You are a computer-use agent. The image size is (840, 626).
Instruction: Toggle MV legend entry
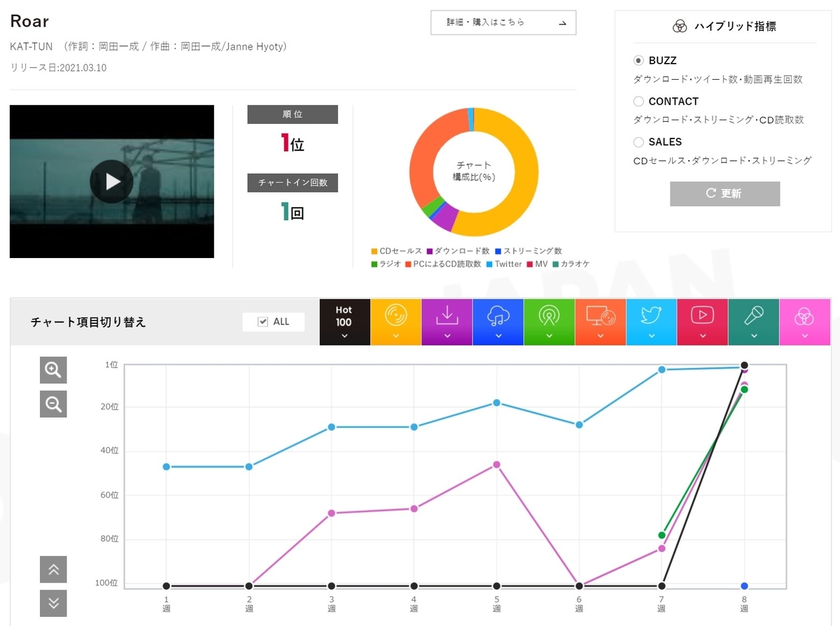click(536, 264)
